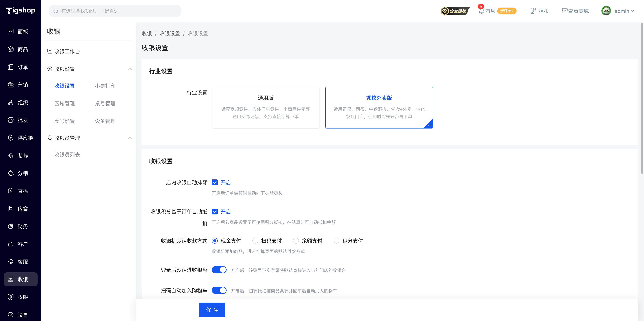The height and width of the screenshot is (321, 644).
Task: Toggle 登录后默认进收银台 switch
Action: [x=219, y=270]
